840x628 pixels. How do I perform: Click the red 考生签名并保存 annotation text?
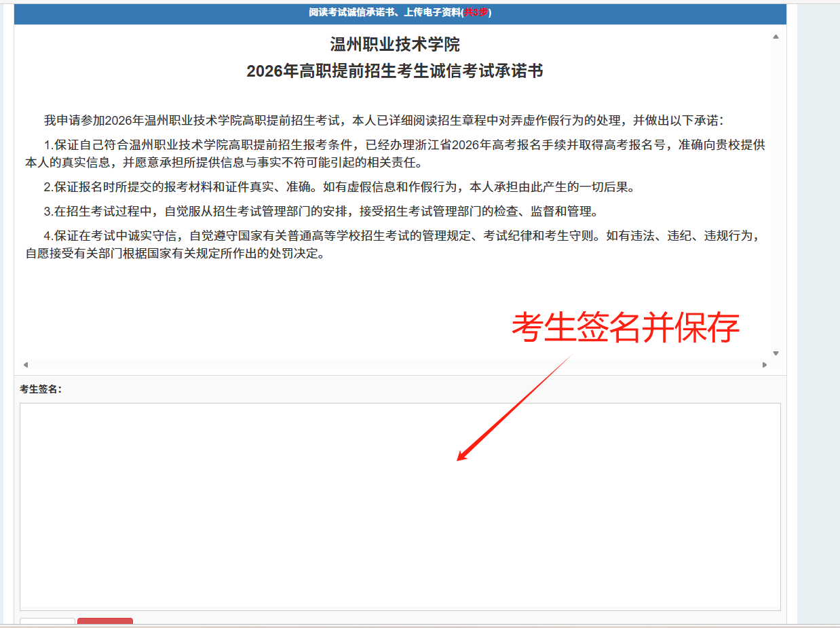625,328
